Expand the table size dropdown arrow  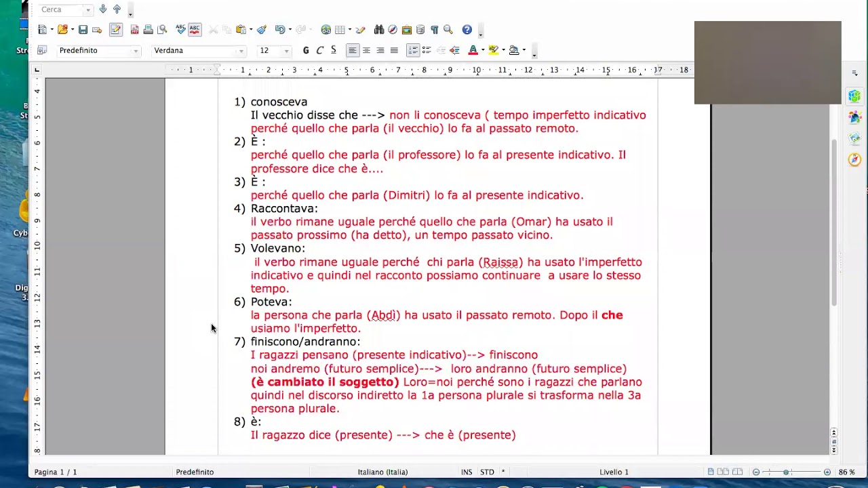(x=349, y=30)
